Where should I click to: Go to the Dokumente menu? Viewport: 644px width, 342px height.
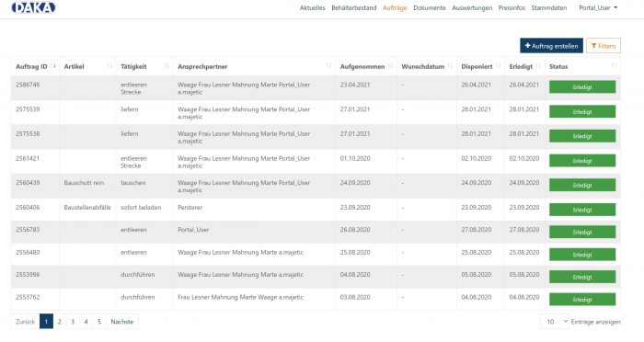click(x=430, y=7)
